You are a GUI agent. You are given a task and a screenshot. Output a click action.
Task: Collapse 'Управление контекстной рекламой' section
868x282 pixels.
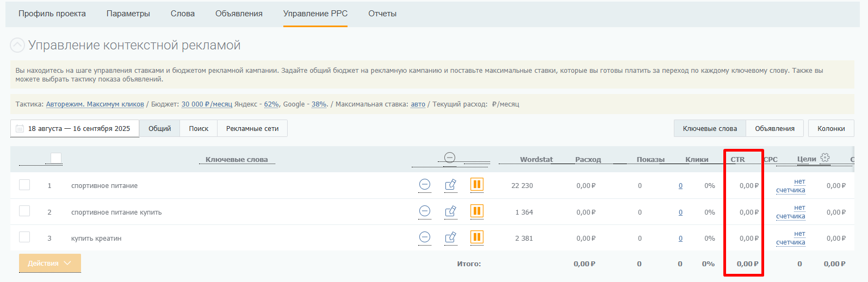point(17,45)
